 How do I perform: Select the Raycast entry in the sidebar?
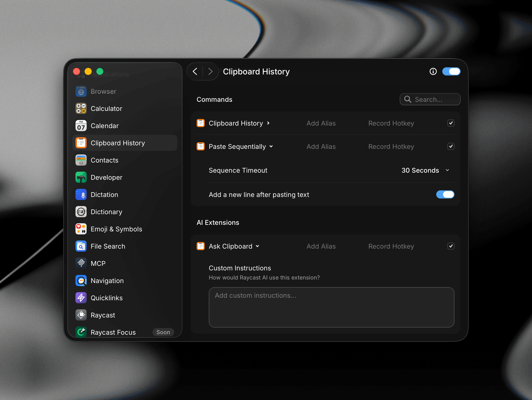(x=125, y=315)
